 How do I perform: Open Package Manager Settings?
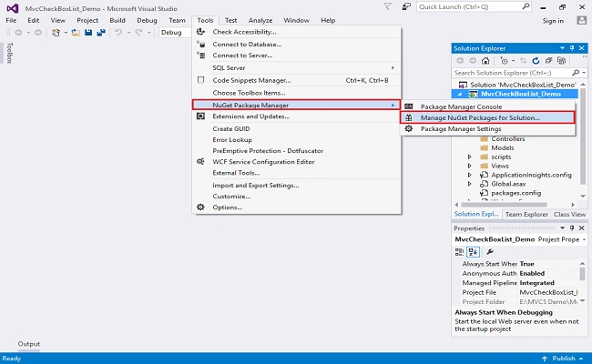(x=487, y=128)
